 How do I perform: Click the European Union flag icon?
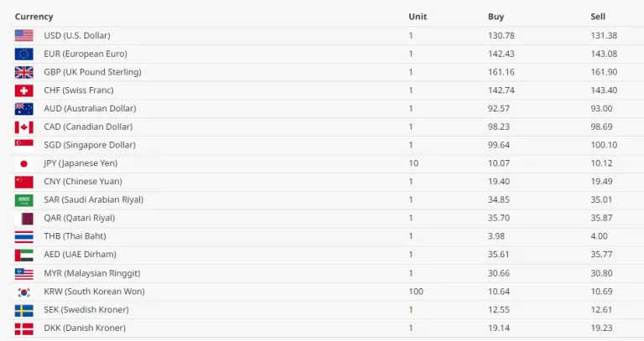pos(23,54)
